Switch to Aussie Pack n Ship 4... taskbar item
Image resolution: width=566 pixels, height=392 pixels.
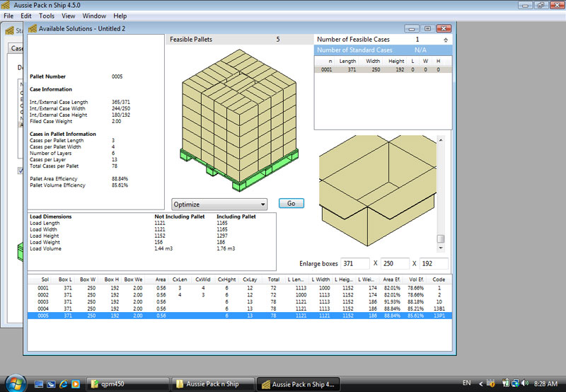pos(298,384)
